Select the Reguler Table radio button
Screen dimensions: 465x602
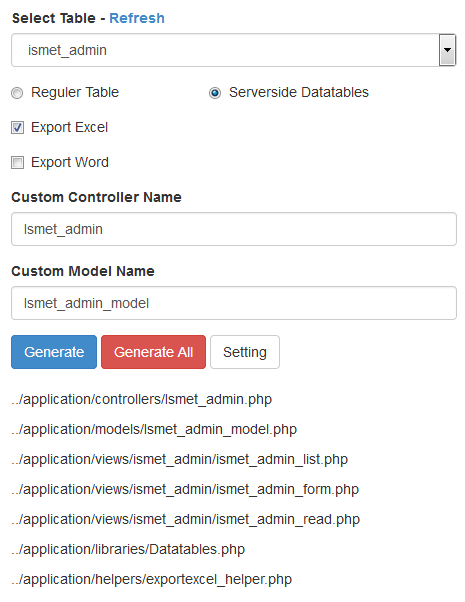coord(17,93)
